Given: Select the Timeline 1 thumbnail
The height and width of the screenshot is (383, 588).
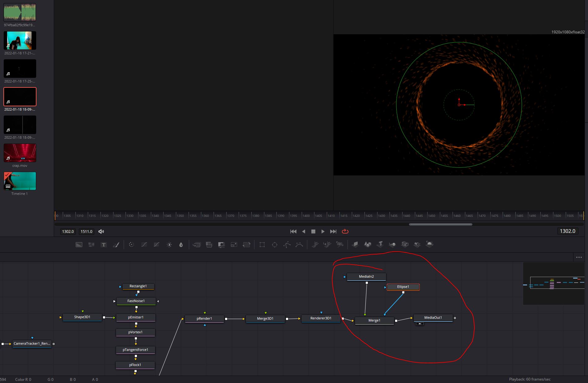Looking at the screenshot, I should pyautogui.click(x=20, y=181).
